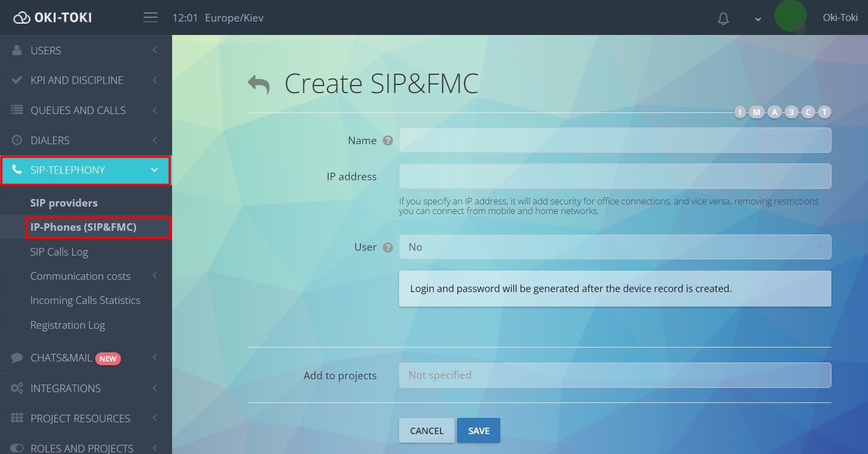Viewport: 868px width, 454px height.
Task: Click the green user avatar circle
Action: pyautogui.click(x=790, y=17)
